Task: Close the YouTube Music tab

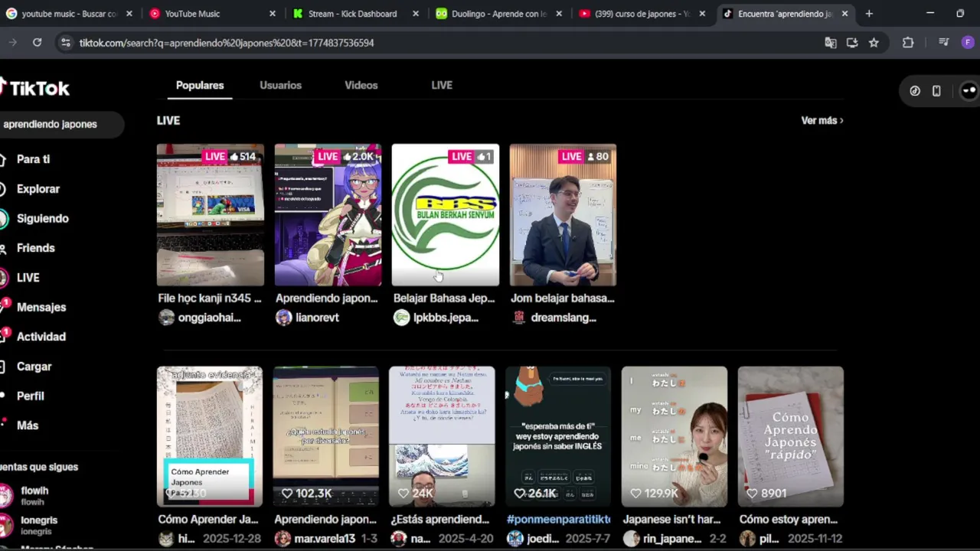Action: 272,14
